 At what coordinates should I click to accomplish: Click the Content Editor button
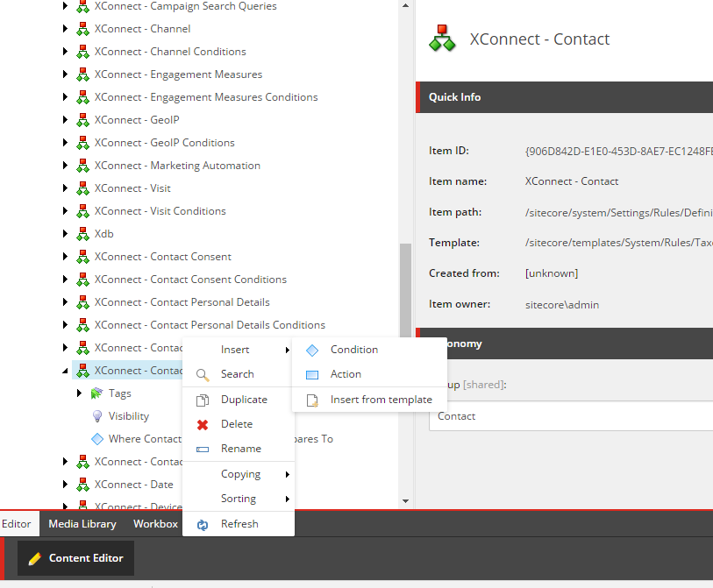76,558
